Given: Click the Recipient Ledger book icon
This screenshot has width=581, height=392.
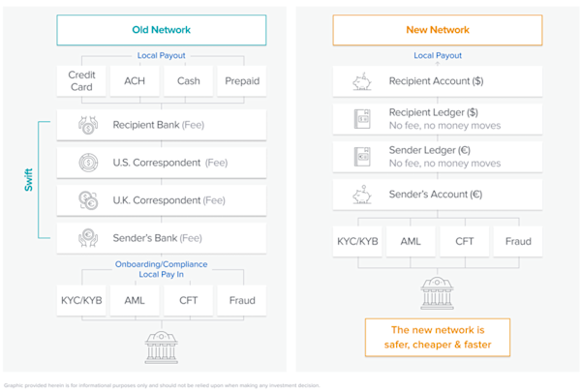Looking at the screenshot, I should coord(362,119).
